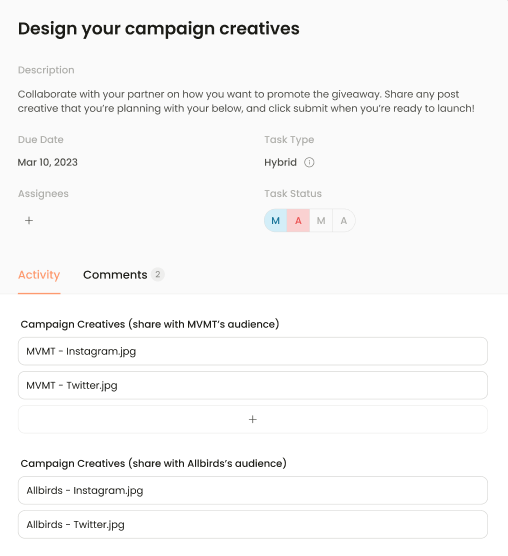
Task: Switch to the Activity tab
Action: tap(39, 275)
